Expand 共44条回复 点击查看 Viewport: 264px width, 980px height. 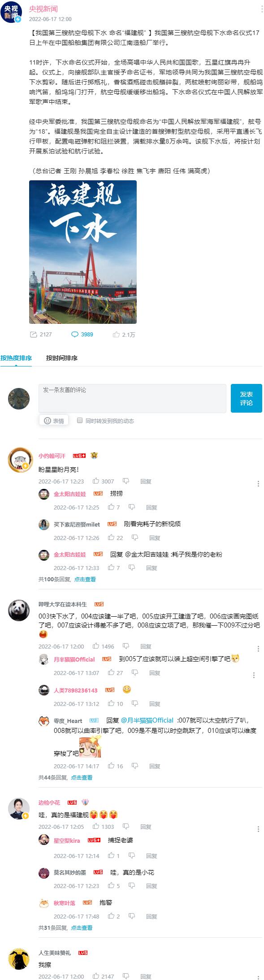[x=65, y=777]
